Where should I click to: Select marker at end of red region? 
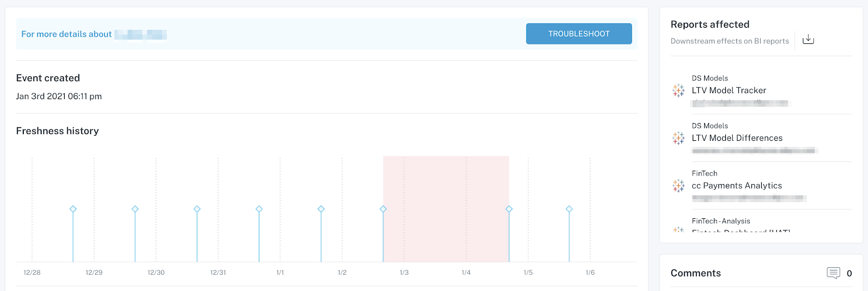click(x=509, y=209)
